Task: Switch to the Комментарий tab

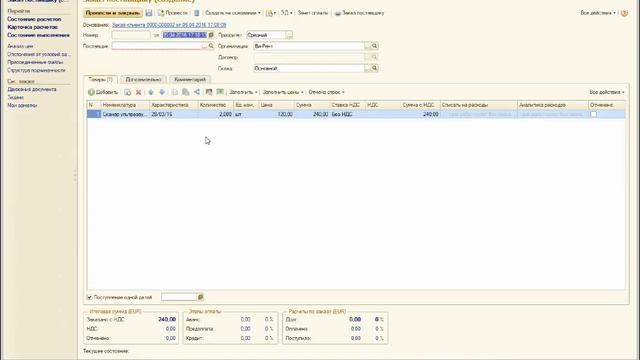Action: pos(190,80)
